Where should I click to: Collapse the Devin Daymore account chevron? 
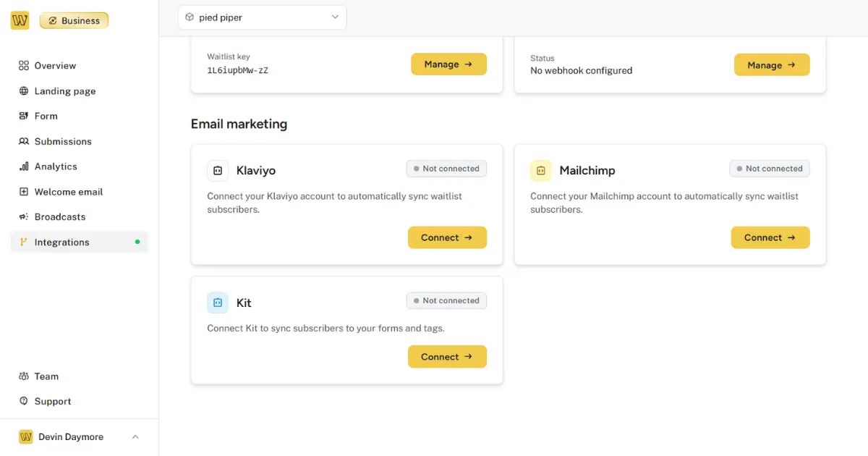click(x=135, y=436)
